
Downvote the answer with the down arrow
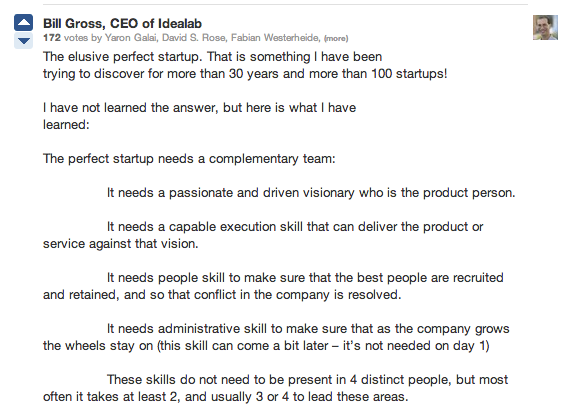tap(24, 41)
